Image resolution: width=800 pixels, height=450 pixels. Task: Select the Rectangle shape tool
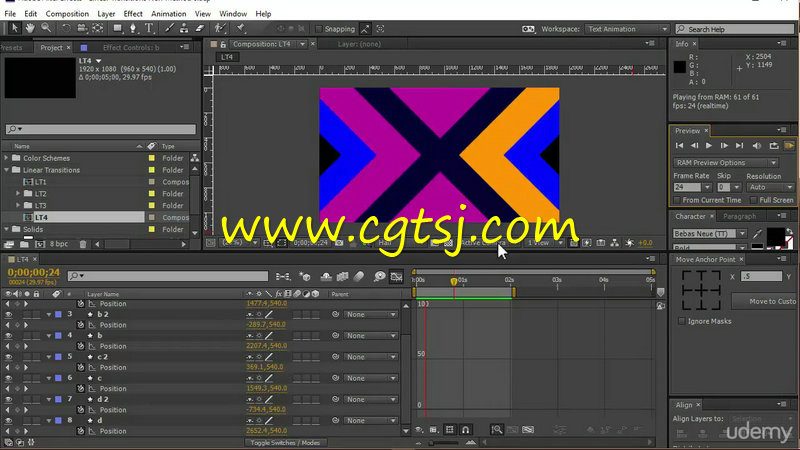tap(118, 28)
